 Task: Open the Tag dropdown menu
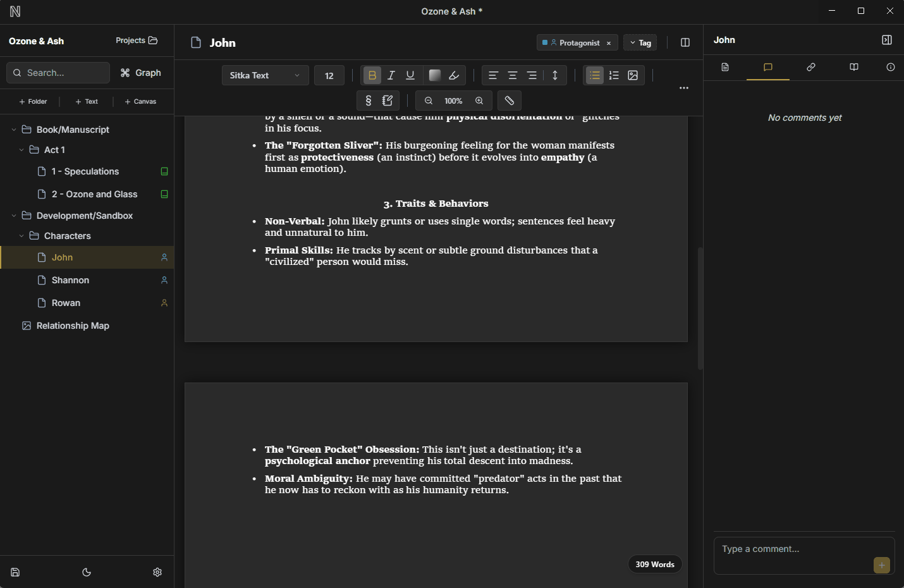coord(640,42)
